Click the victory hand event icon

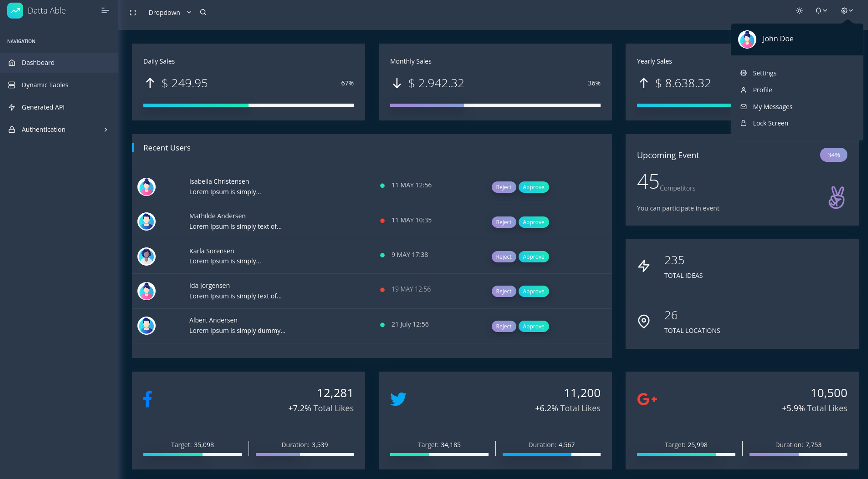point(837,198)
